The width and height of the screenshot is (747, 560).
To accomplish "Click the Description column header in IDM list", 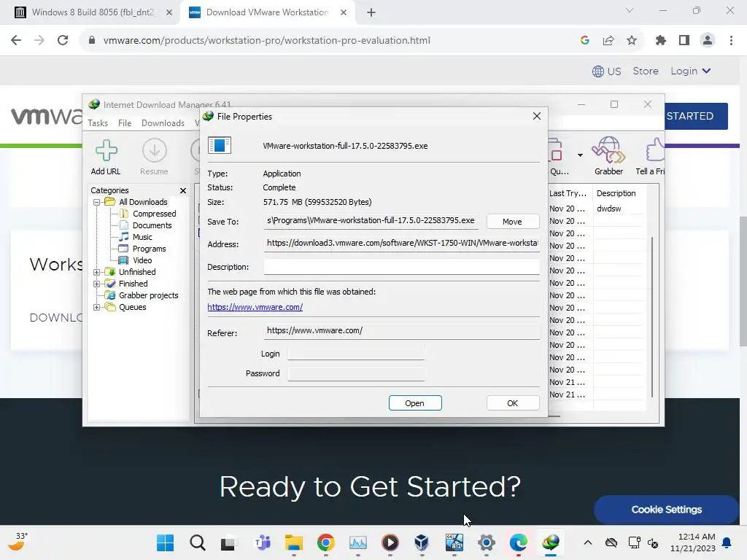I will point(616,193).
